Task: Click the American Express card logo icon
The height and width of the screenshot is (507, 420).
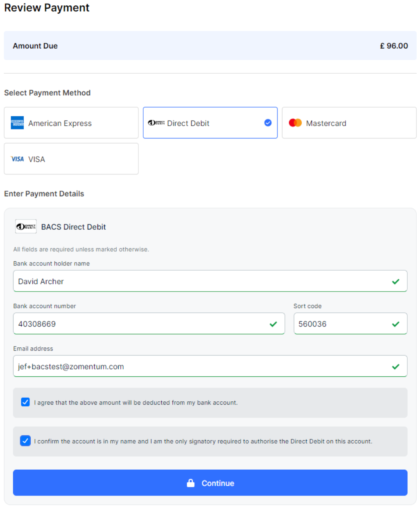Action: pos(17,123)
